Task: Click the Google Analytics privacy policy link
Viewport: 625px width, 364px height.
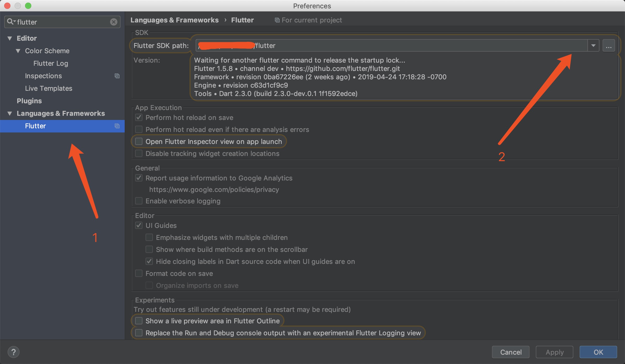Action: point(214,189)
